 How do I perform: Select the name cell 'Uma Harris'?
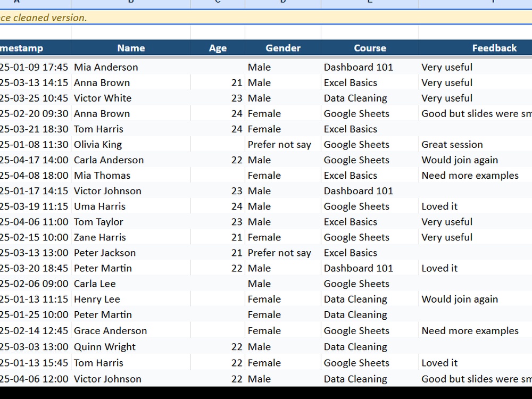pyautogui.click(x=131, y=206)
